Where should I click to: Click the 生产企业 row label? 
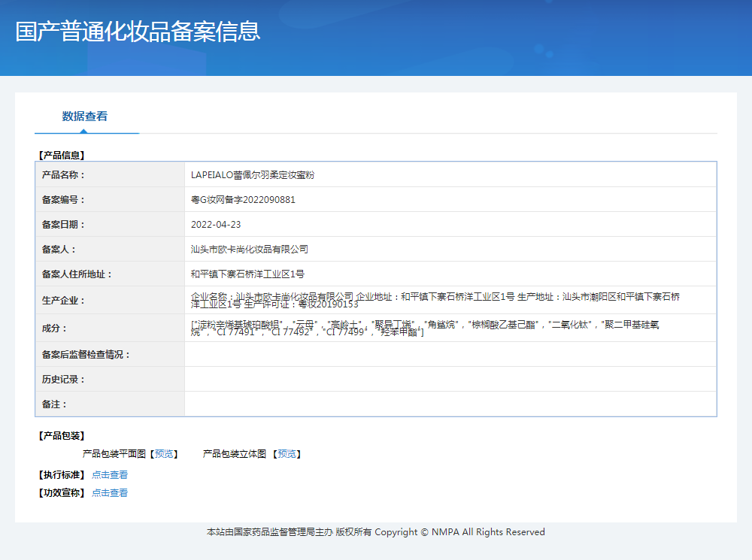point(63,301)
